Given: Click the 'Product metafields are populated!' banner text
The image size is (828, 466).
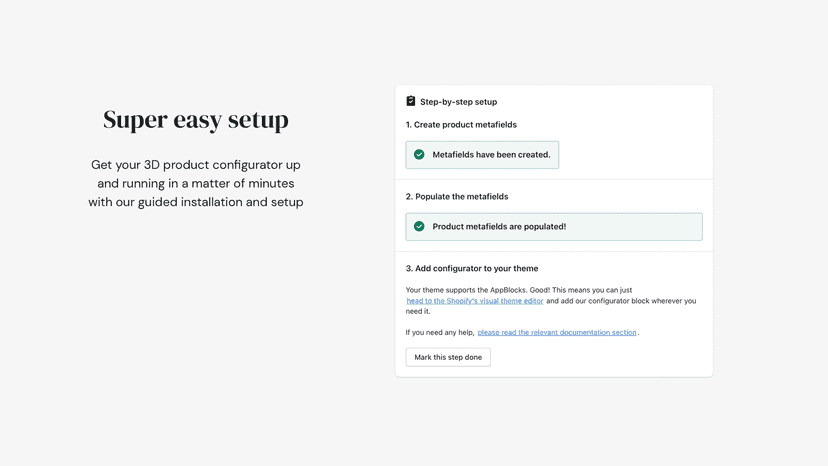Looking at the screenshot, I should coord(499,227).
